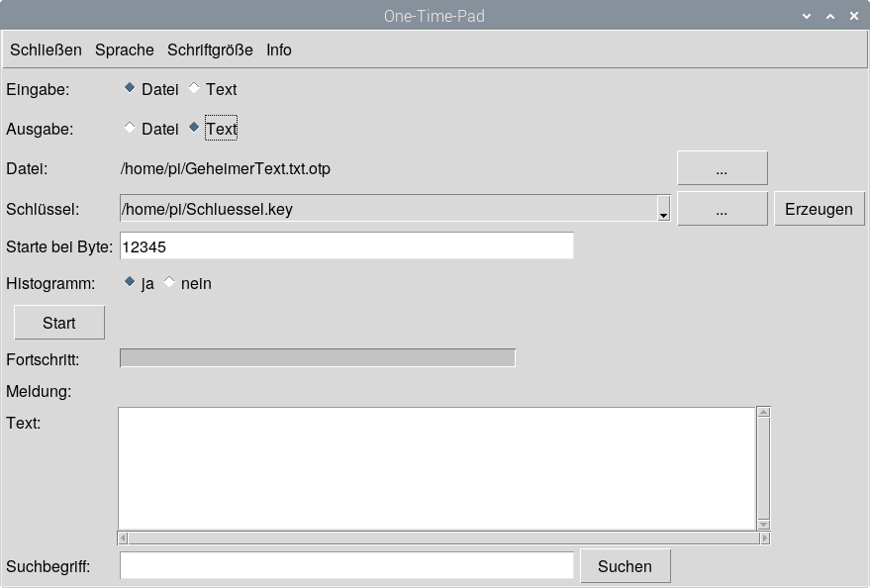Choose Text option for Ausgabe

[194, 128]
